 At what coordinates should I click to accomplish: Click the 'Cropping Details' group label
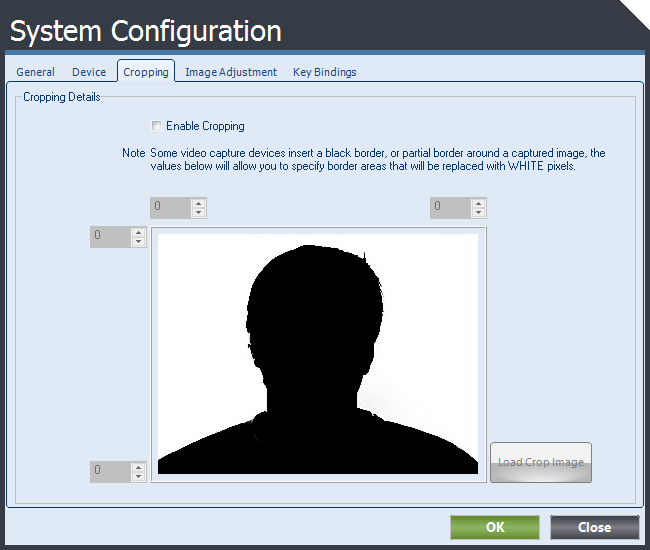click(x=61, y=97)
